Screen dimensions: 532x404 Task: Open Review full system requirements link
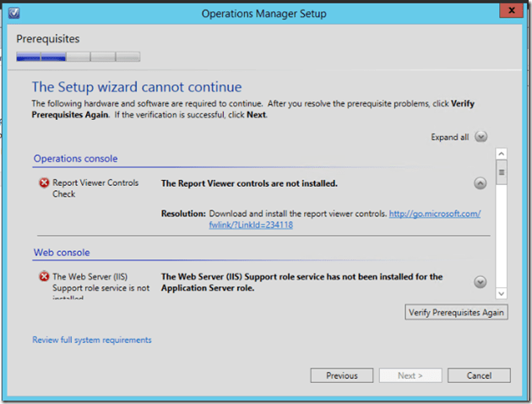pyautogui.click(x=91, y=340)
